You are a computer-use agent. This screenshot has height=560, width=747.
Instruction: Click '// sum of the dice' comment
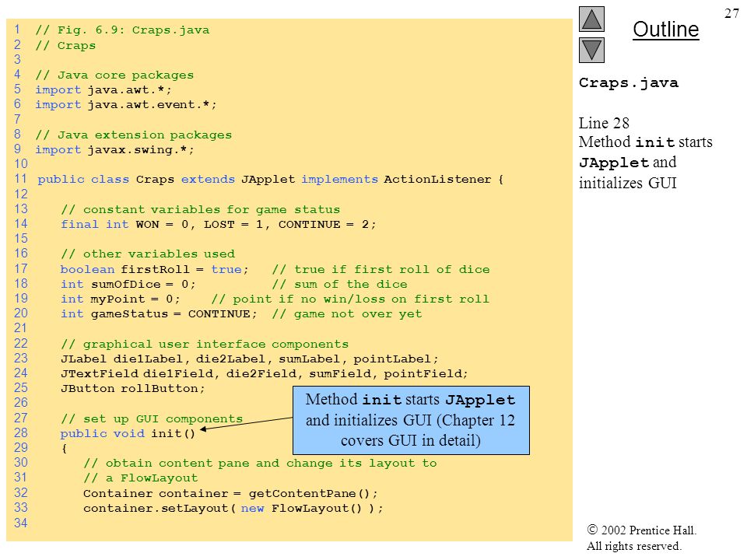click(340, 285)
